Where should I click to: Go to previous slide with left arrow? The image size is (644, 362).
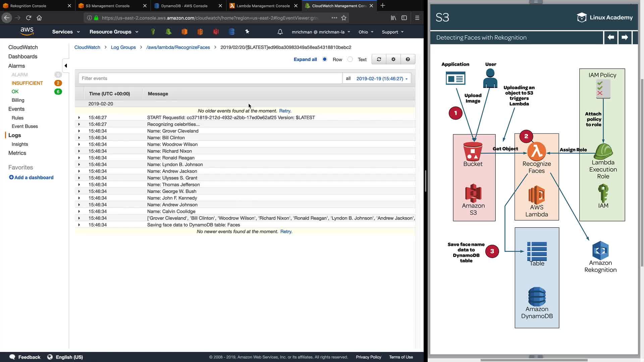(x=611, y=38)
